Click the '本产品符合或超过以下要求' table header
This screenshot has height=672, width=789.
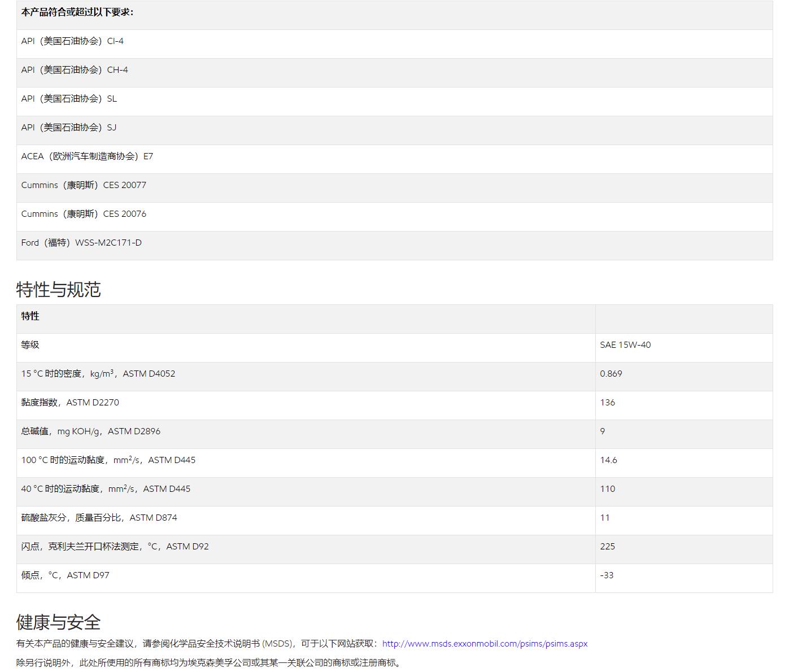click(x=394, y=15)
